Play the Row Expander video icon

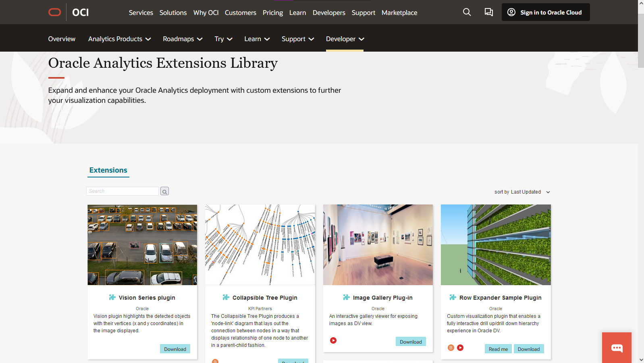460,348
